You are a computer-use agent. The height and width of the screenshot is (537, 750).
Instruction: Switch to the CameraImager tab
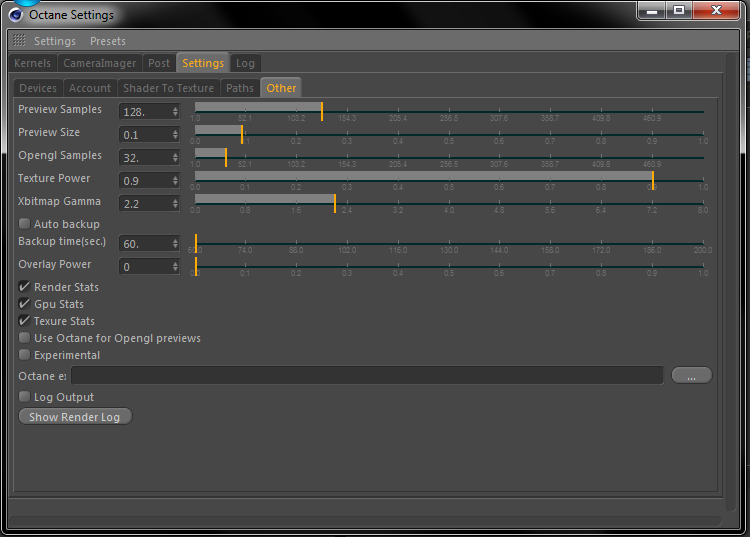tap(99, 63)
